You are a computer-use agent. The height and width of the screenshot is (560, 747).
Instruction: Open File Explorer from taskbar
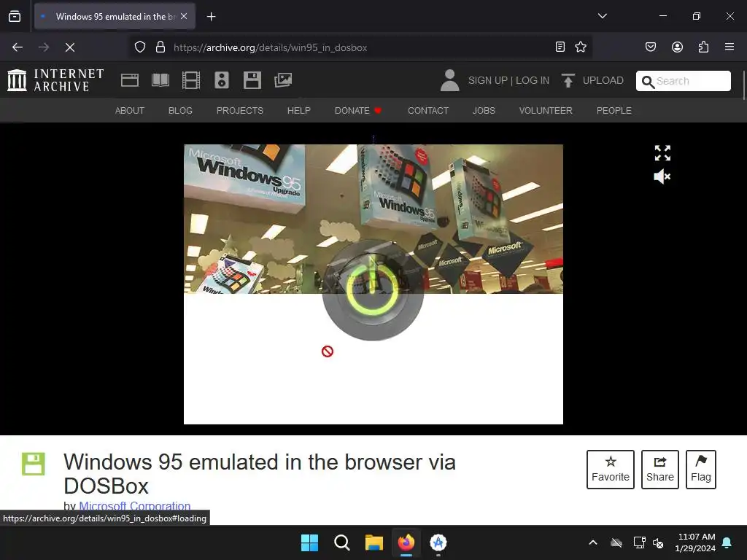[374, 542]
